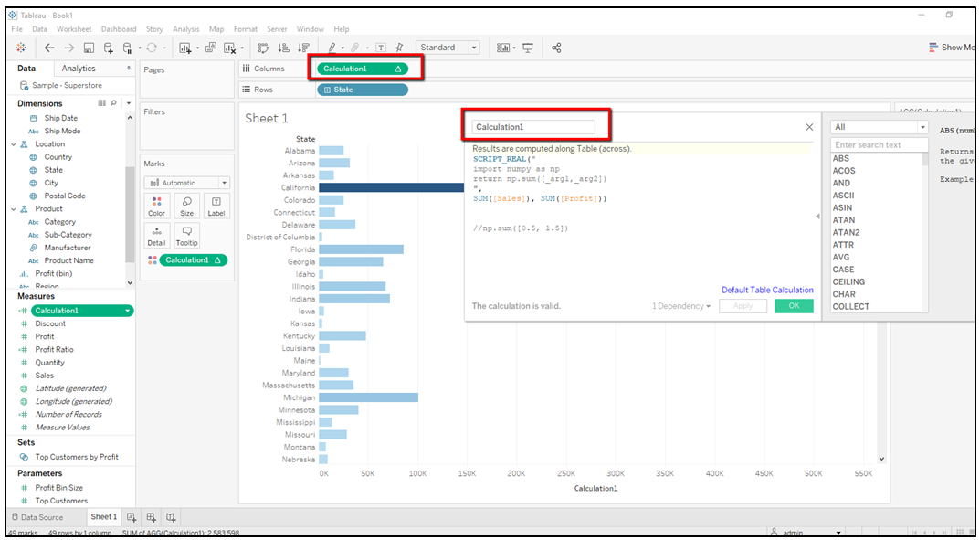Collapse the Location hierarchy in Dimensions
The height and width of the screenshot is (540, 980).
pos(14,143)
